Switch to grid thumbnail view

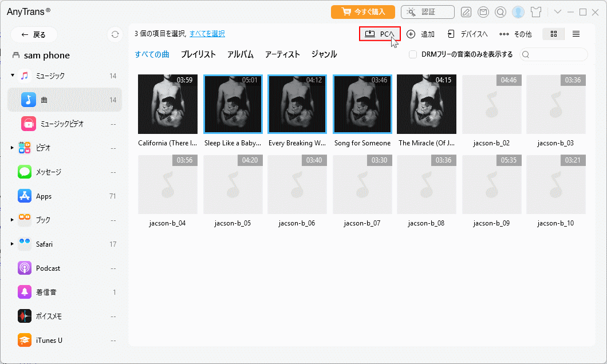click(554, 34)
